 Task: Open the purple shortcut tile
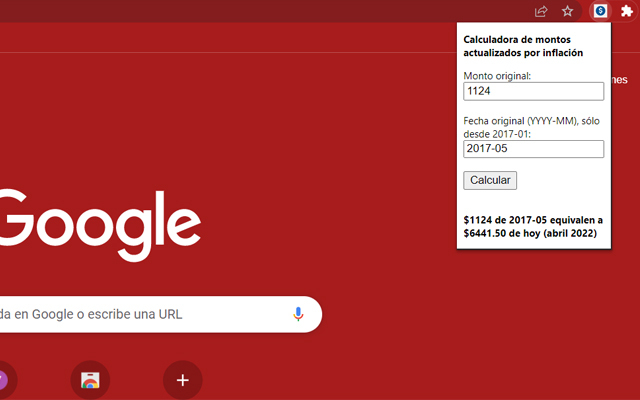coord(4,380)
